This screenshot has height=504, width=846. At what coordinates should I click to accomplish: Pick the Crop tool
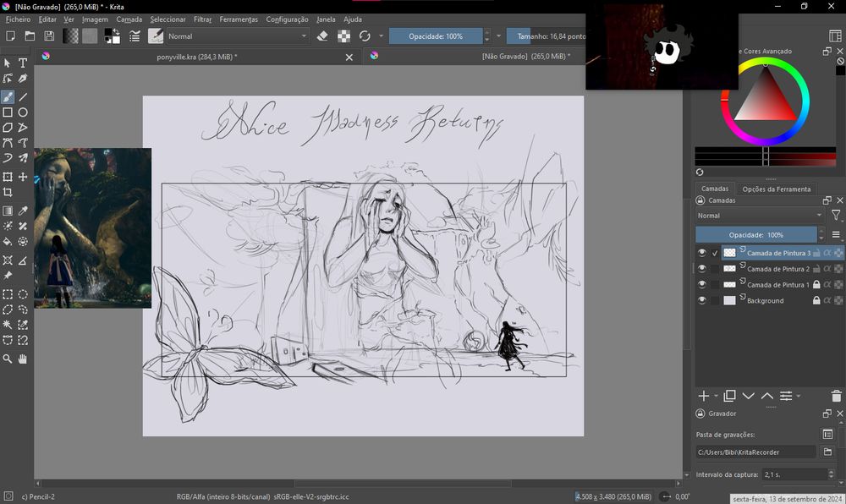[x=8, y=193]
